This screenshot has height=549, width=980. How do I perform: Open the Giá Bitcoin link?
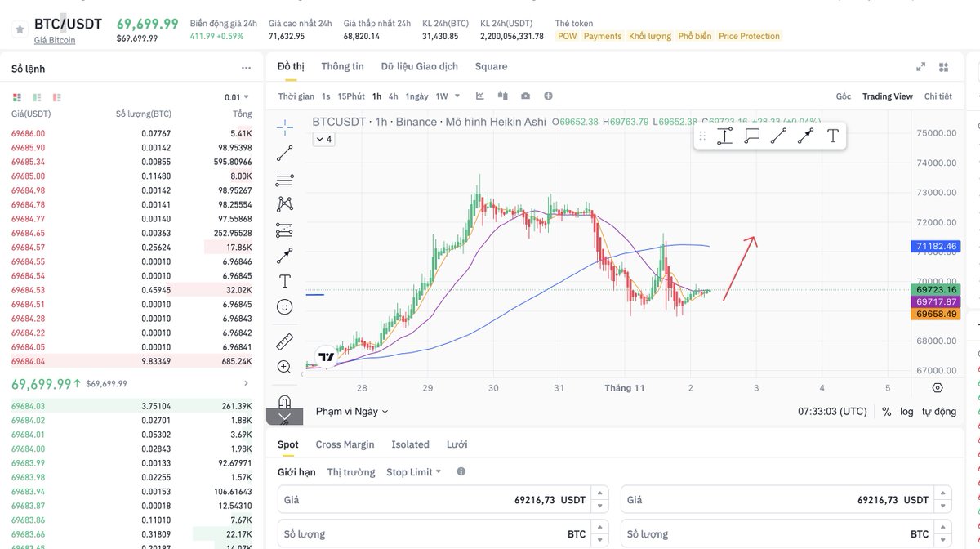[55, 40]
